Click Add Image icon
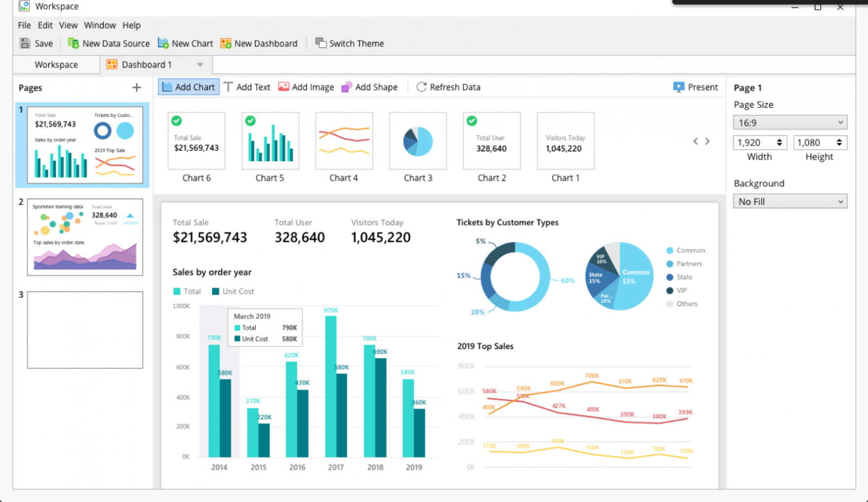This screenshot has height=502, width=868. point(283,87)
